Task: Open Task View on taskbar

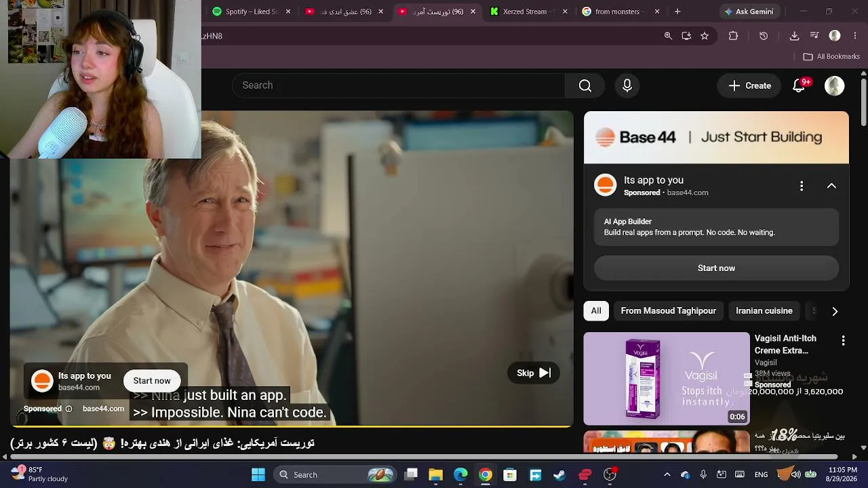Action: (411, 474)
